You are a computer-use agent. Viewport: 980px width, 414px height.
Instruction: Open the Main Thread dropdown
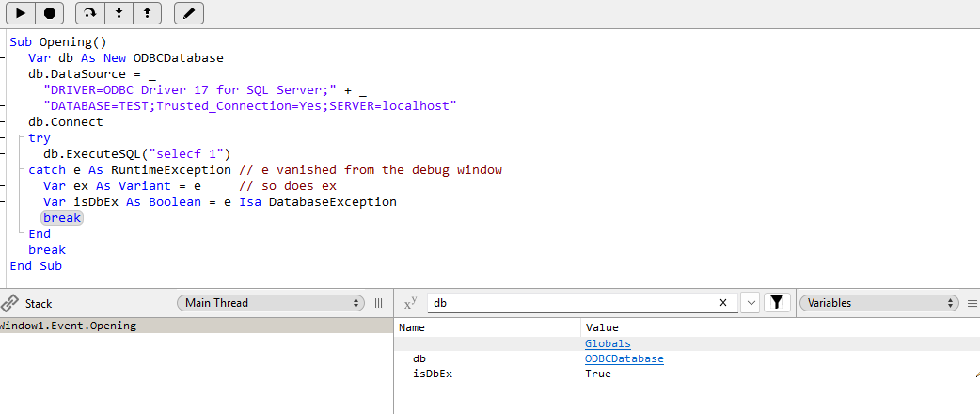point(271,303)
